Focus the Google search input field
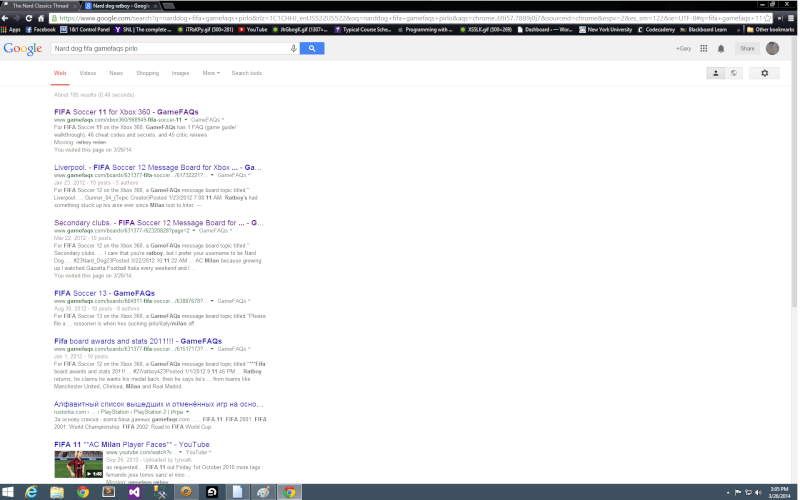The width and height of the screenshot is (800, 500). click(170, 48)
